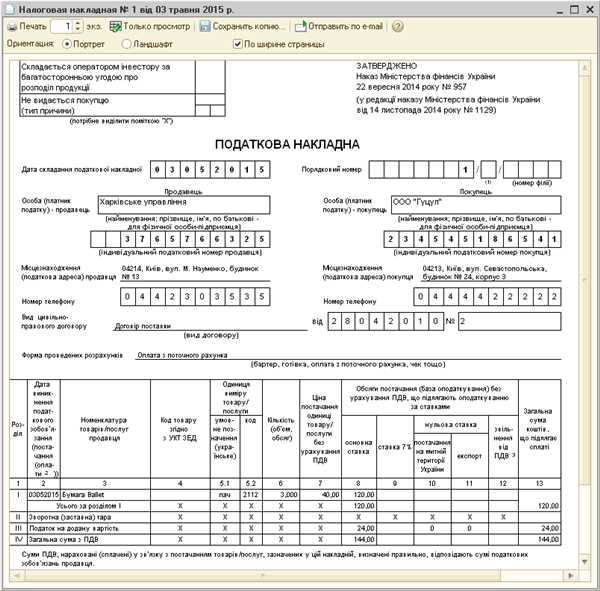Click the Зворотна (заставна) тара row label

pos(70,517)
